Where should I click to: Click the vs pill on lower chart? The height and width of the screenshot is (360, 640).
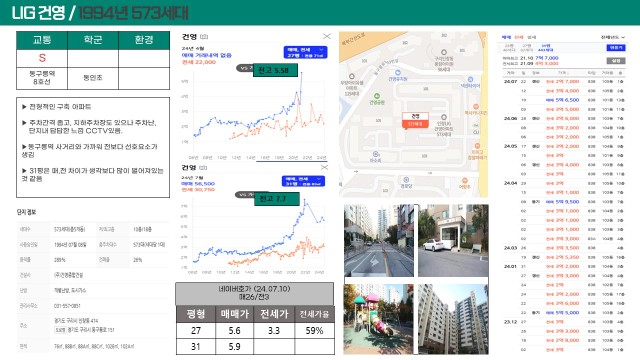click(x=244, y=195)
